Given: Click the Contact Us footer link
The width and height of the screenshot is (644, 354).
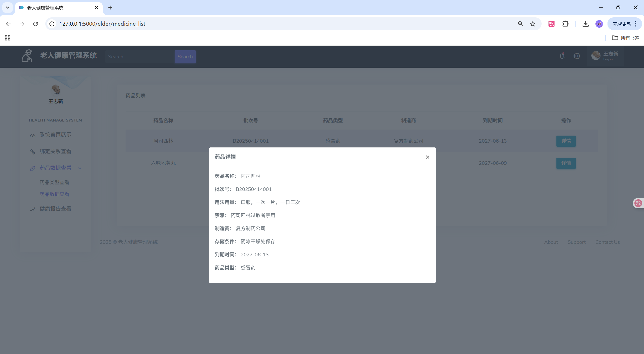Looking at the screenshot, I should [607, 242].
